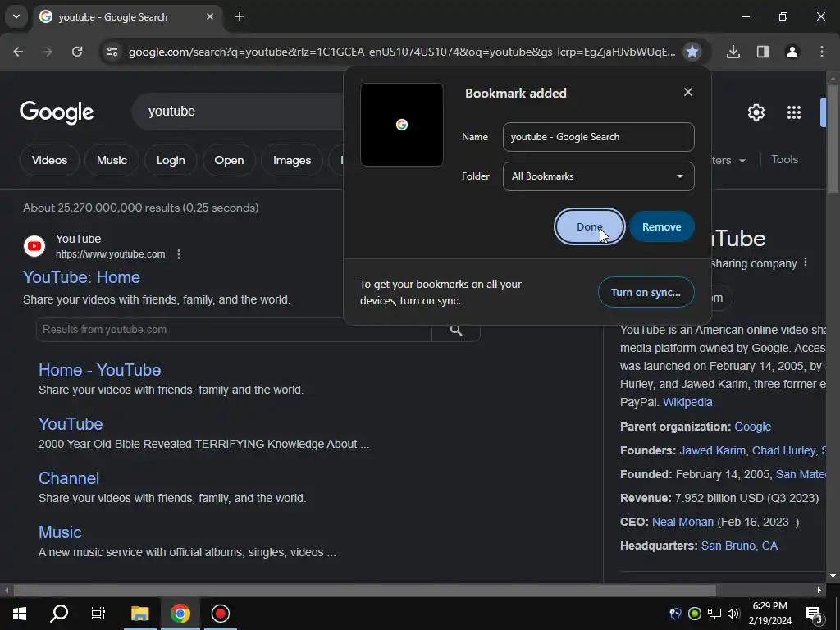Open the Jawed Karim founder link
Viewport: 840px width, 630px height.
(712, 450)
